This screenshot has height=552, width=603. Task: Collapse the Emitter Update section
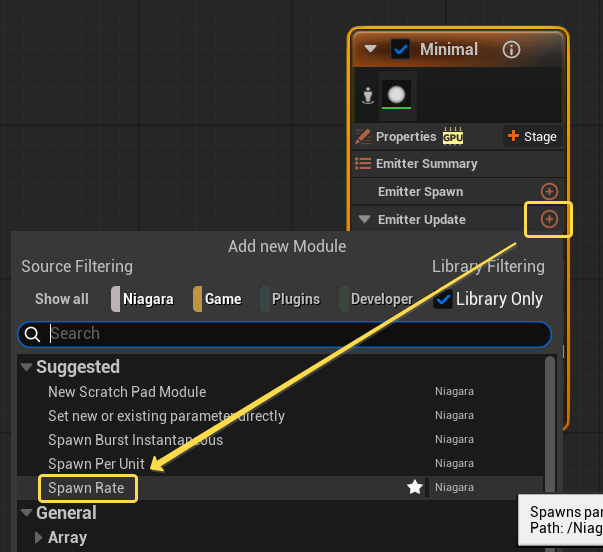coord(364,219)
